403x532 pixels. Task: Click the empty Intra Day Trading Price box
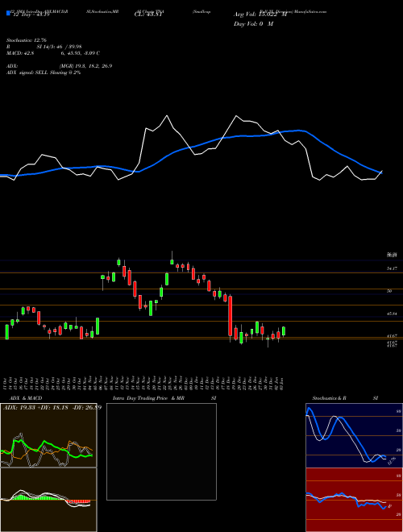(161, 451)
